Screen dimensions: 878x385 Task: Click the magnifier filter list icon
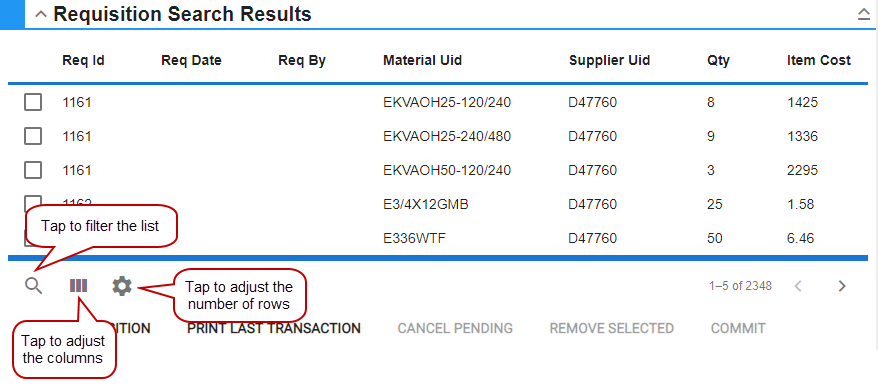(34, 286)
